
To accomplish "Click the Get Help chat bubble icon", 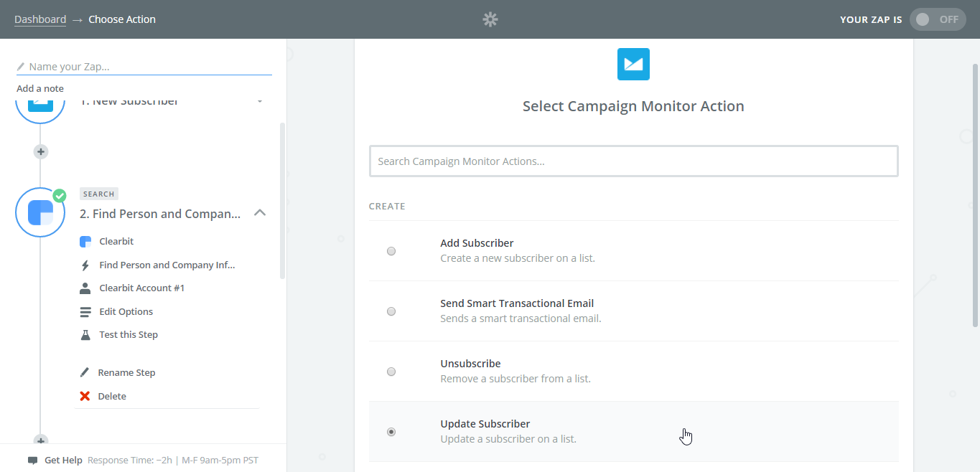I will [x=32, y=461].
